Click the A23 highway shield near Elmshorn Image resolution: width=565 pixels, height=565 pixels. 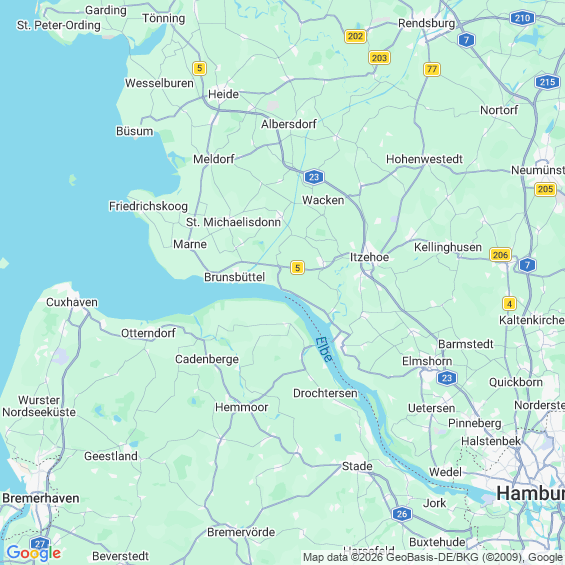[x=447, y=378]
